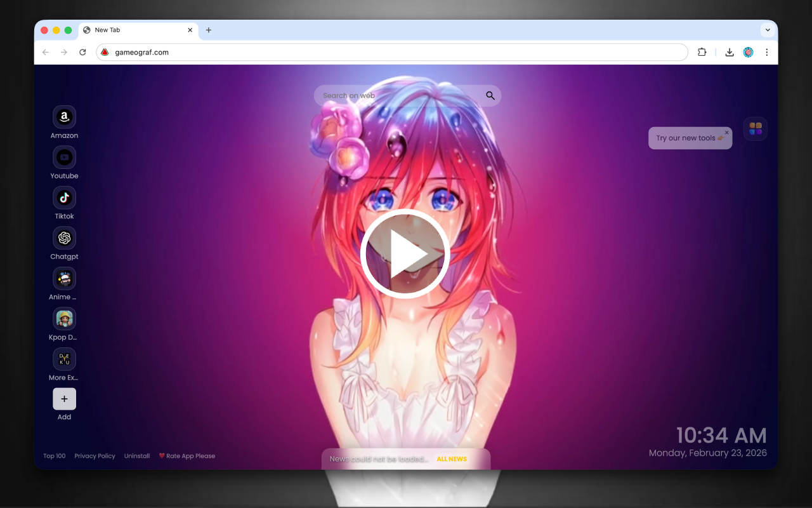Screen dimensions: 812x508
Task: Select the New Tab tab
Action: coord(138,30)
